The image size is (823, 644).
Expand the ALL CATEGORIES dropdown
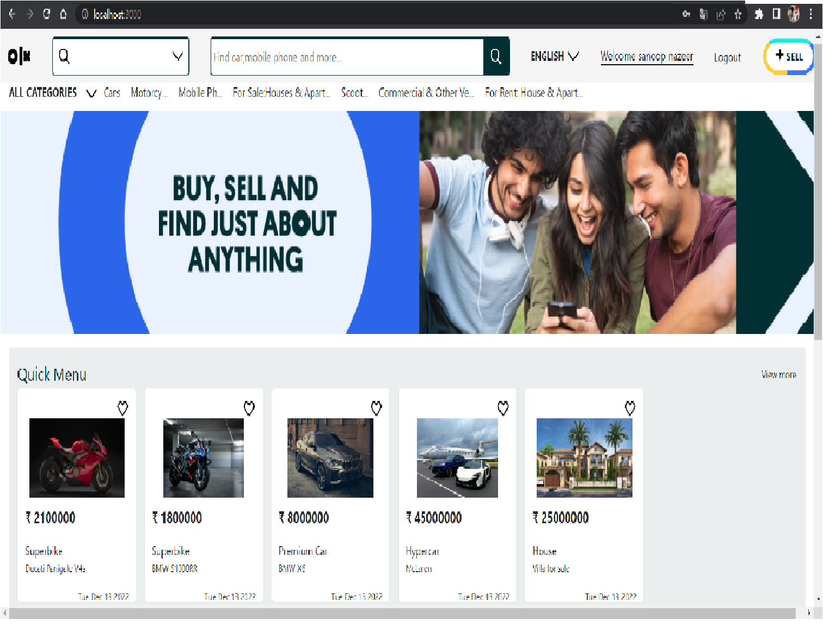tap(91, 93)
